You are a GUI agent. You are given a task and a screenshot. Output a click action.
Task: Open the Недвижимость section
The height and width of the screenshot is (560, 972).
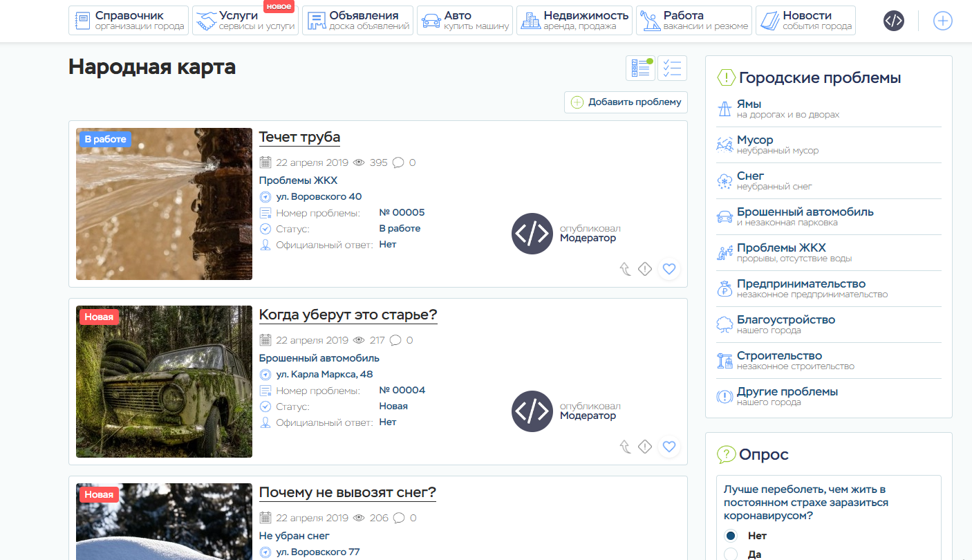574,21
